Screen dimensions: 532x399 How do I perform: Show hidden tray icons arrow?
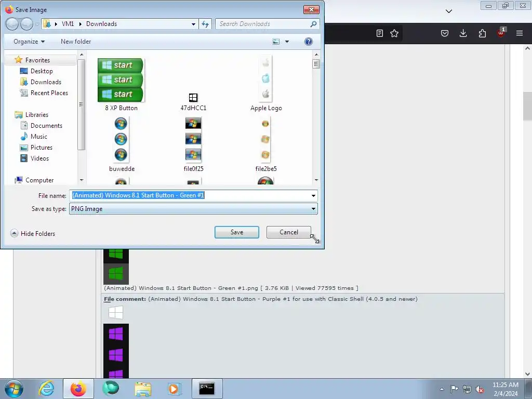pyautogui.click(x=442, y=389)
